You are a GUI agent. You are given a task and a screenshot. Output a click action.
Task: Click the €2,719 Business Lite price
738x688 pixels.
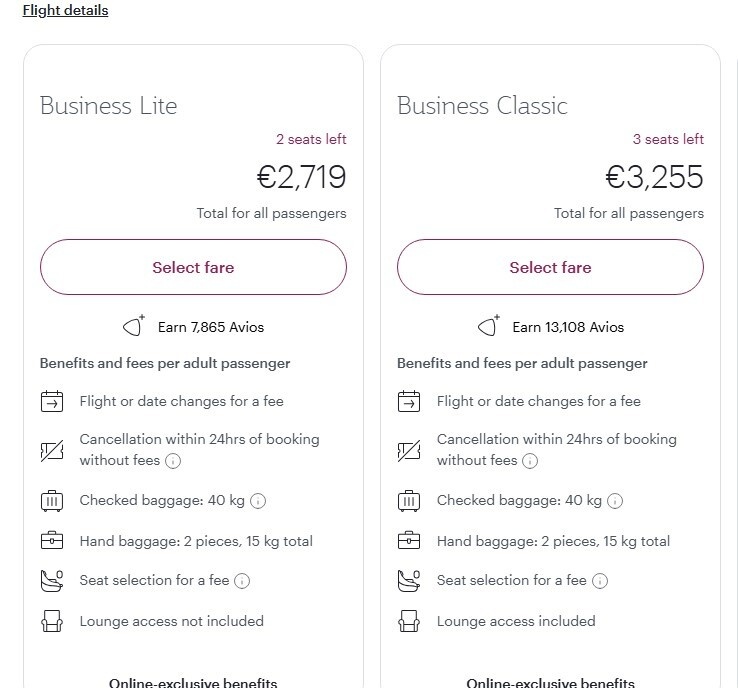pyautogui.click(x=301, y=177)
